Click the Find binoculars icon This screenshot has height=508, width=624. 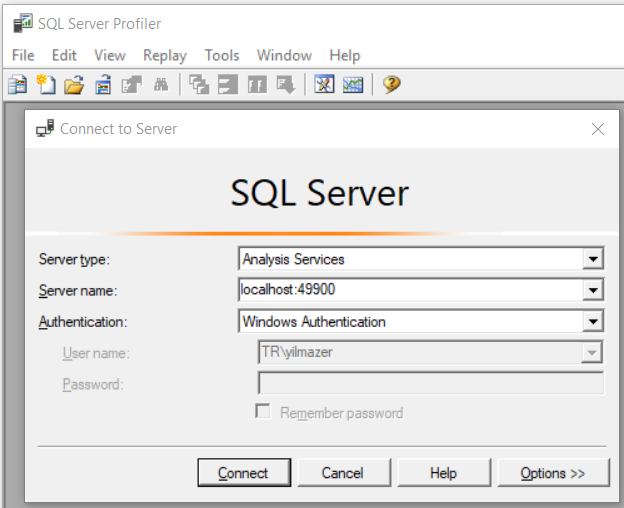(161, 84)
